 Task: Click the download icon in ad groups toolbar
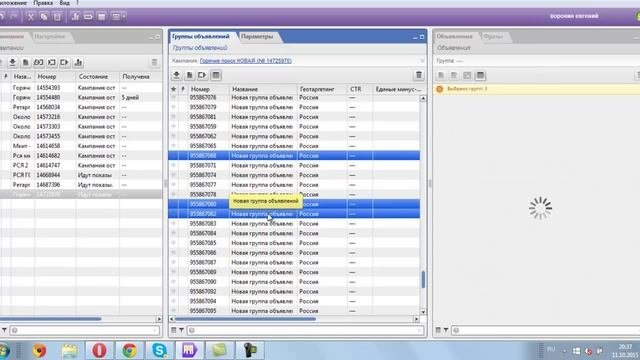pyautogui.click(x=176, y=75)
